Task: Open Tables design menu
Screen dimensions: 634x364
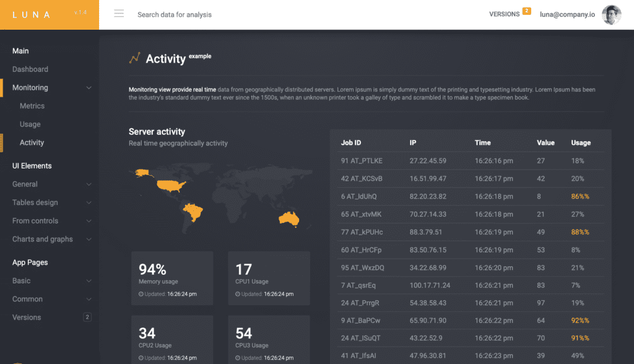Action: click(35, 202)
